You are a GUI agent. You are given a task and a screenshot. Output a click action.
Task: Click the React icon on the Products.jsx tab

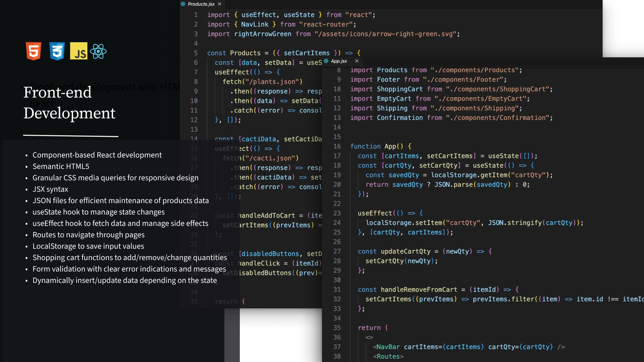pos(183,4)
